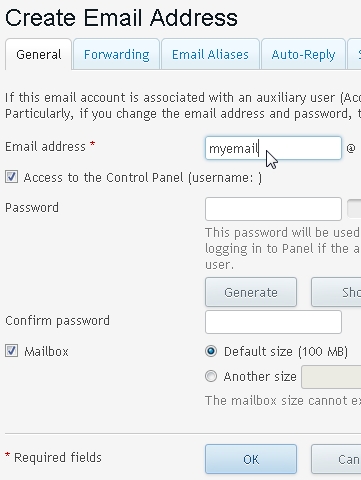Switch to the Forwarding tab
This screenshot has width=361, height=480.
116,54
